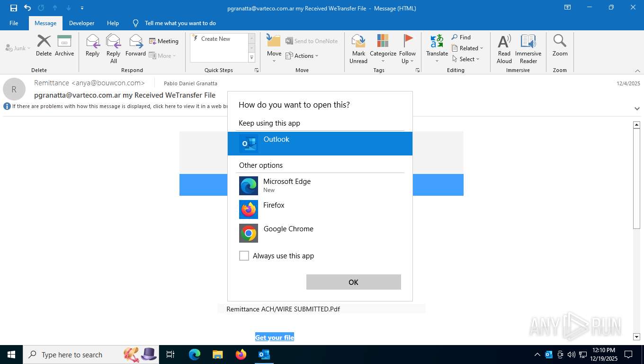Click the Tell me what you want to do box
Viewport: 644px width, 364px height.
click(180, 23)
